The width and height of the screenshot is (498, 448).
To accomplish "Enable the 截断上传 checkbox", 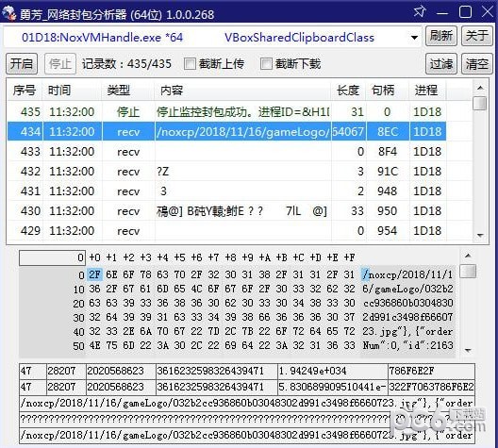I will [x=190, y=64].
